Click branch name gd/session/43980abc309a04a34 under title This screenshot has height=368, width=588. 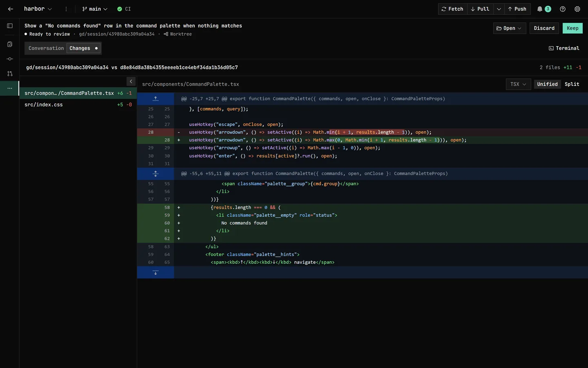pyautogui.click(x=117, y=34)
